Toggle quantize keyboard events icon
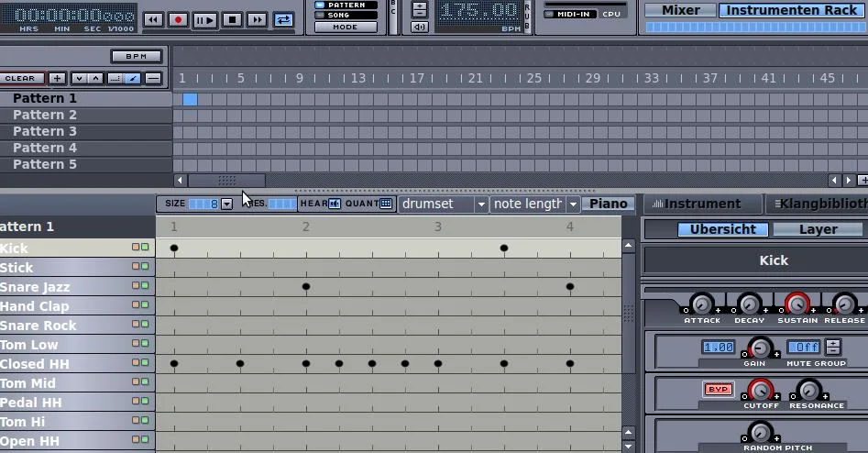This screenshot has width=868, height=453. (x=386, y=204)
